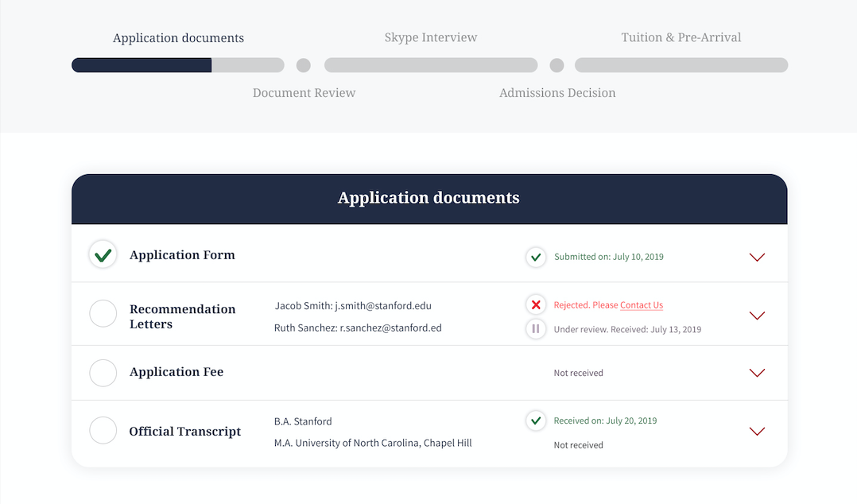Click the green received checkmark icon for B.A. Stanford
The height and width of the screenshot is (504, 857).
coord(536,421)
